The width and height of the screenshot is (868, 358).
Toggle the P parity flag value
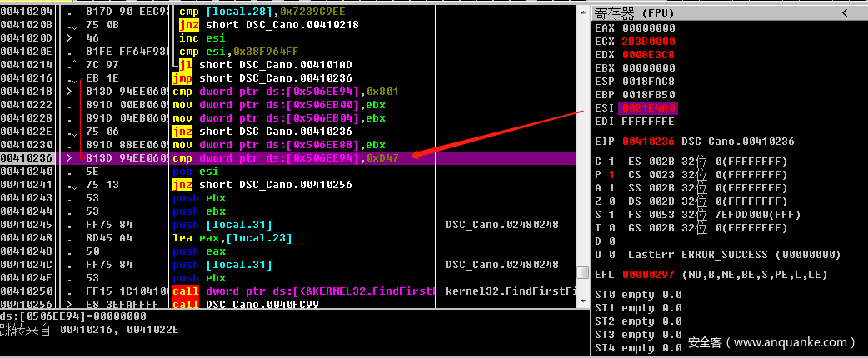[609, 174]
